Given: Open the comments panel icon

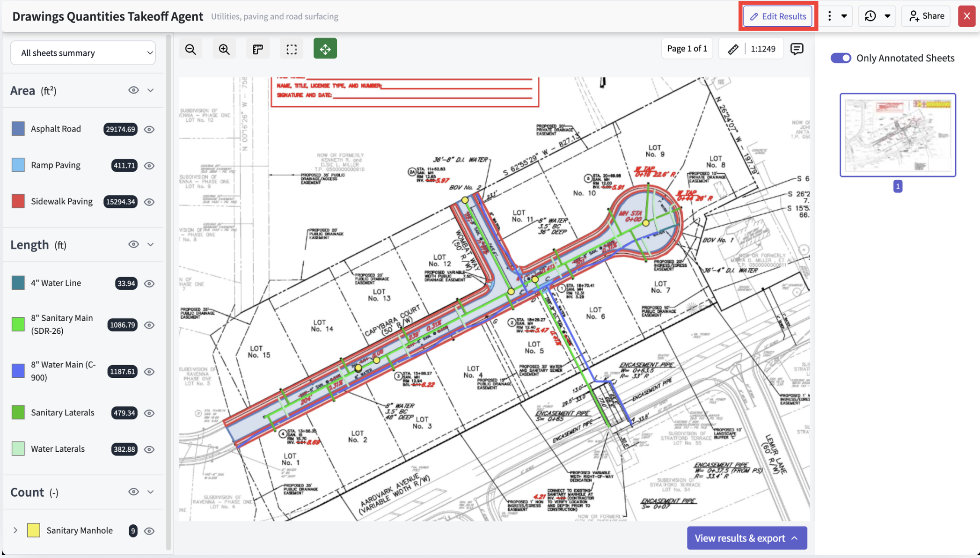Looking at the screenshot, I should (797, 49).
